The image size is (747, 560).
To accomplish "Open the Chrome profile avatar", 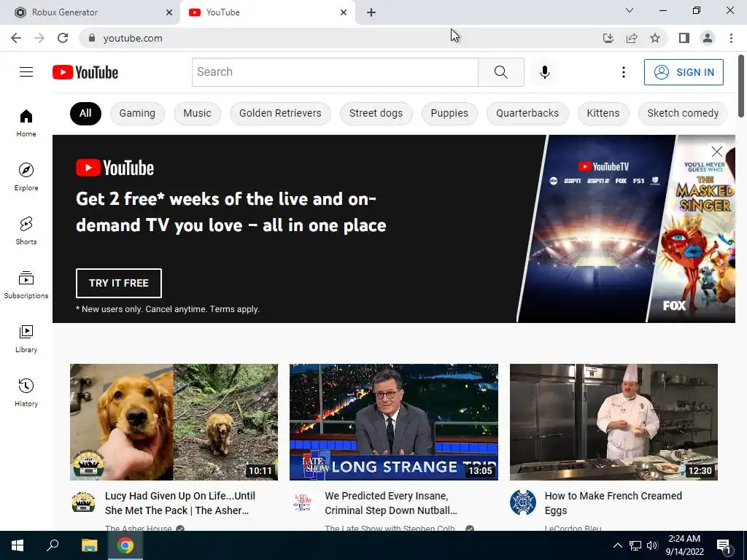I will (x=708, y=38).
